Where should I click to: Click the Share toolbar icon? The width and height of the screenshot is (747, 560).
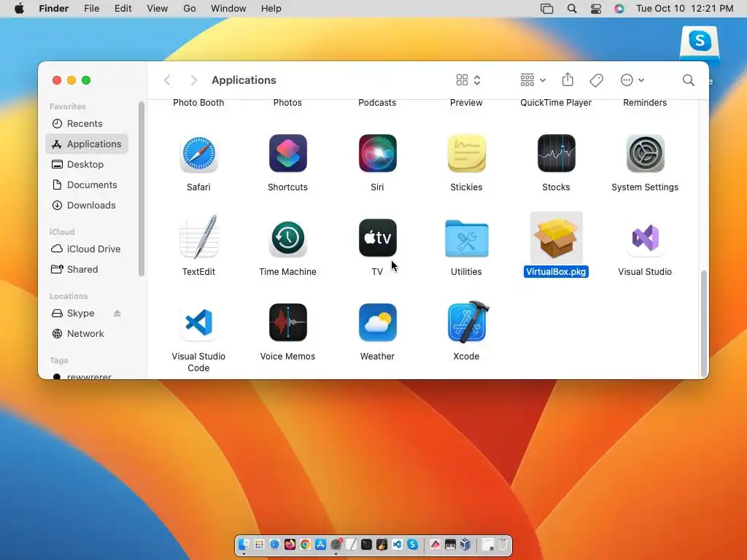[x=568, y=79]
